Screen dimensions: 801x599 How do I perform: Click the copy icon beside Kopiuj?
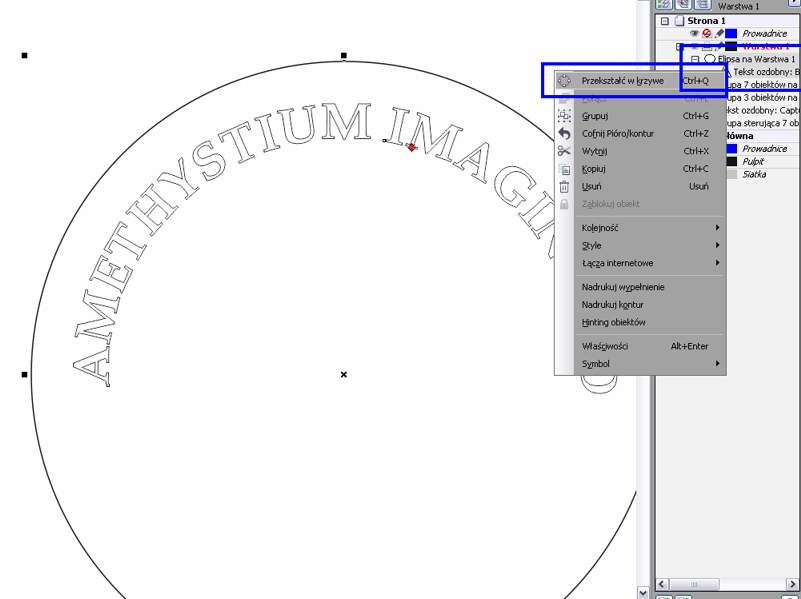pyautogui.click(x=564, y=169)
